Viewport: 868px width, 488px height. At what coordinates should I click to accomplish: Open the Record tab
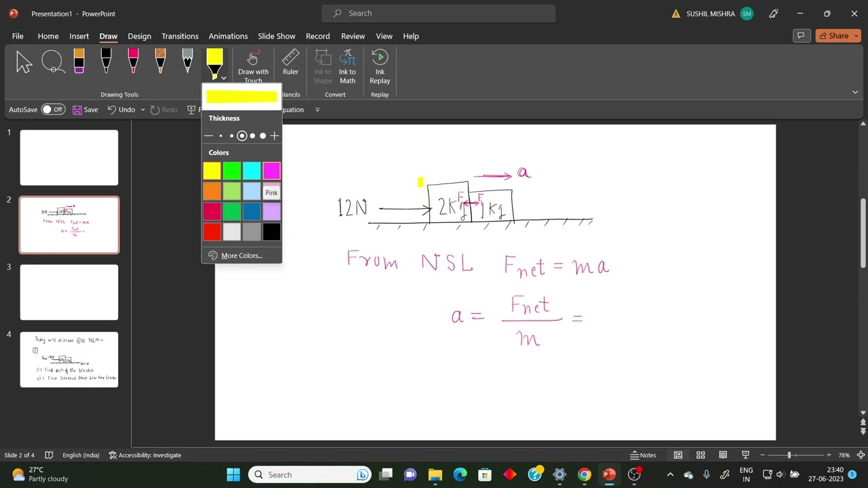point(317,36)
